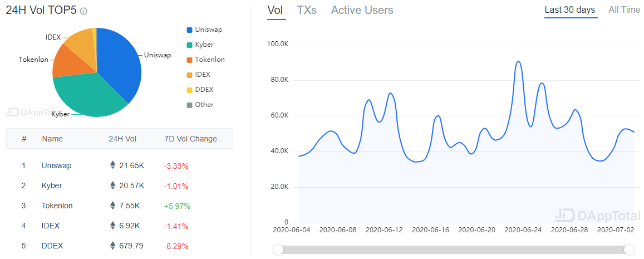Toggle the IDEX legend entry
Screen dimensions: 644x259
(198, 75)
